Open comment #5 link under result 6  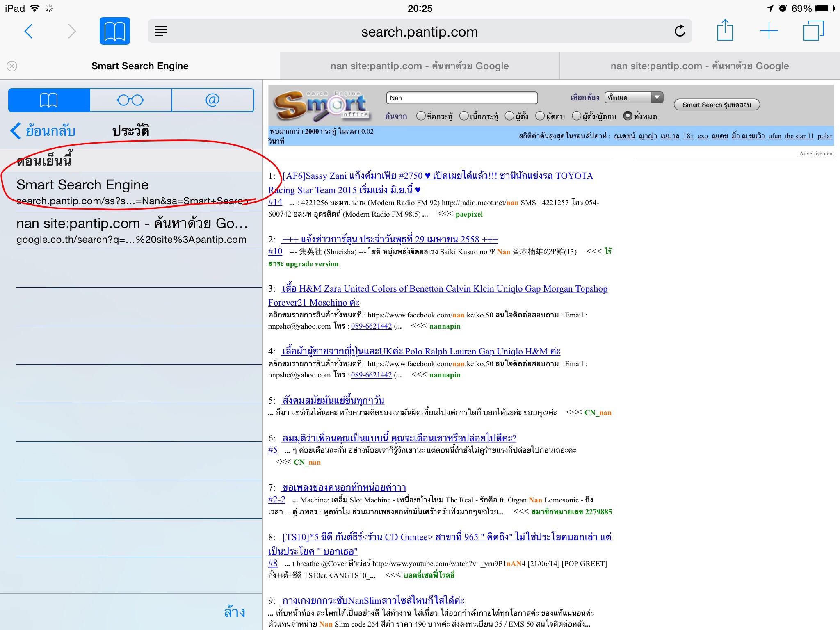pos(273,450)
